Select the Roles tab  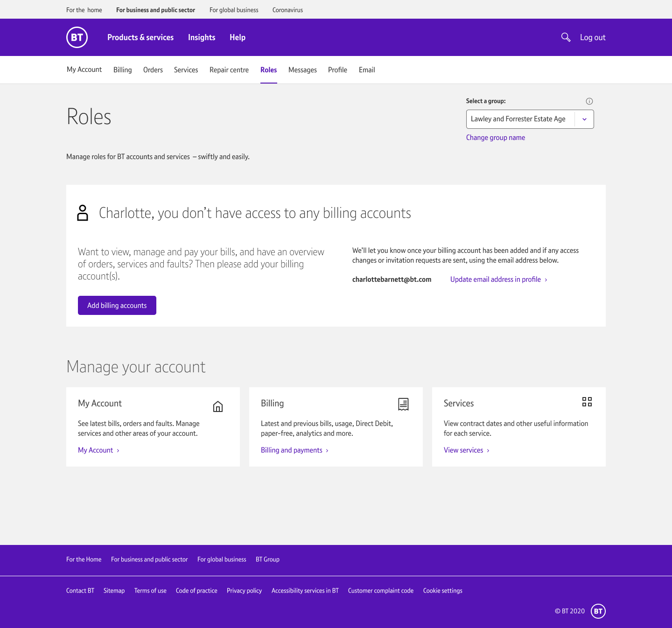pyautogui.click(x=269, y=70)
